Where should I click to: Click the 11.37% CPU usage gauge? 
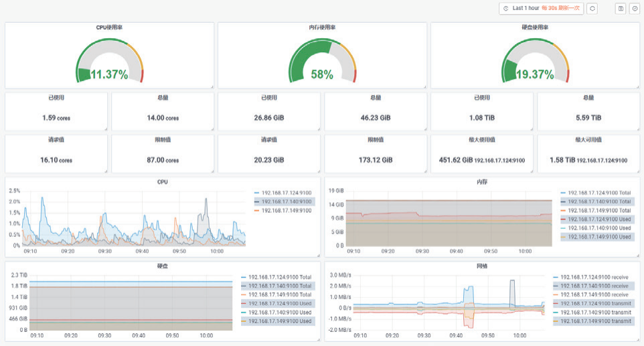[x=109, y=61]
